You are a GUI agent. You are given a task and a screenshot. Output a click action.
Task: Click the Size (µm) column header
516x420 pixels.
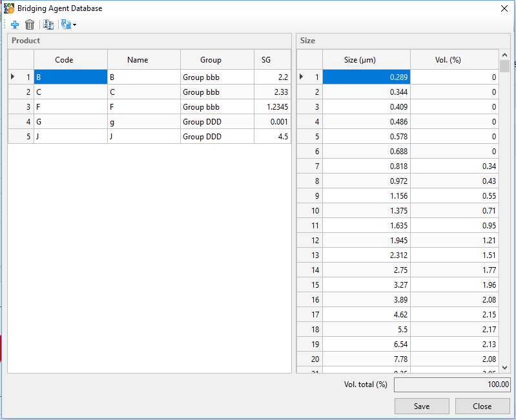(360, 60)
